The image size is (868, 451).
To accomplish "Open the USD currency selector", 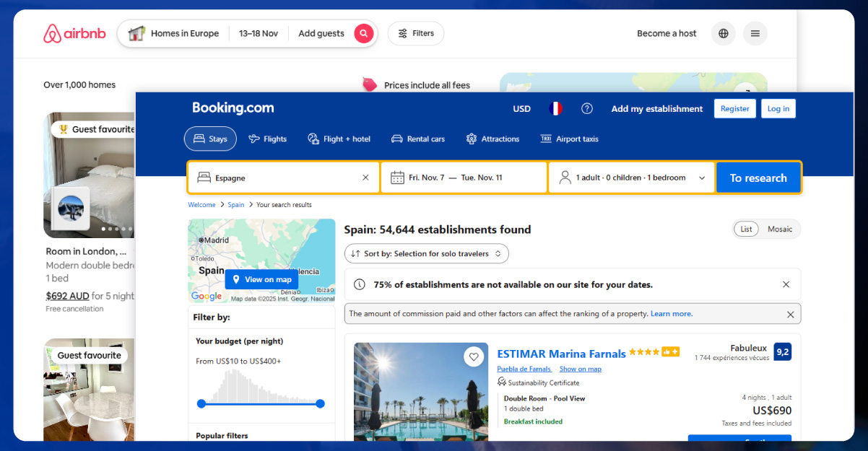I will (x=521, y=109).
